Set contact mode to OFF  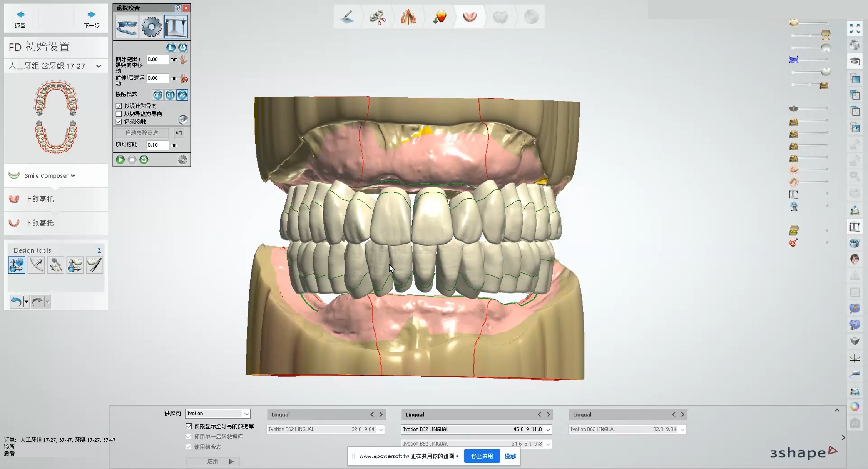(157, 95)
